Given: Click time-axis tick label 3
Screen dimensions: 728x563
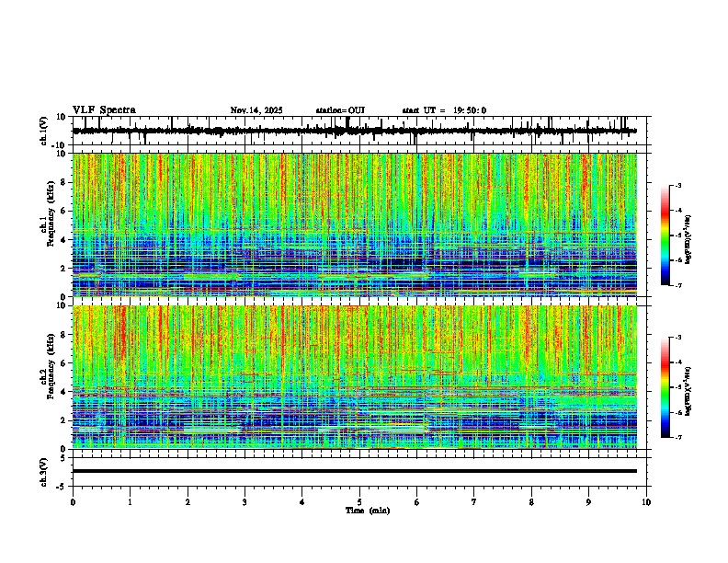Looking at the screenshot, I should [245, 502].
